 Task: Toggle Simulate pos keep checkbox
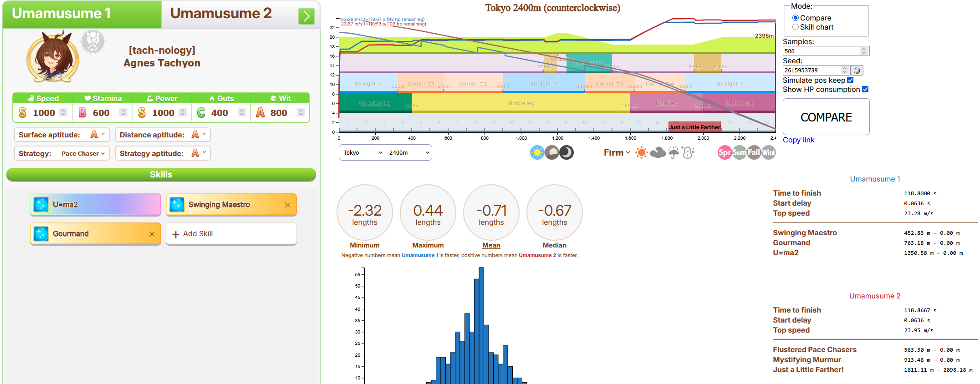[x=850, y=80]
